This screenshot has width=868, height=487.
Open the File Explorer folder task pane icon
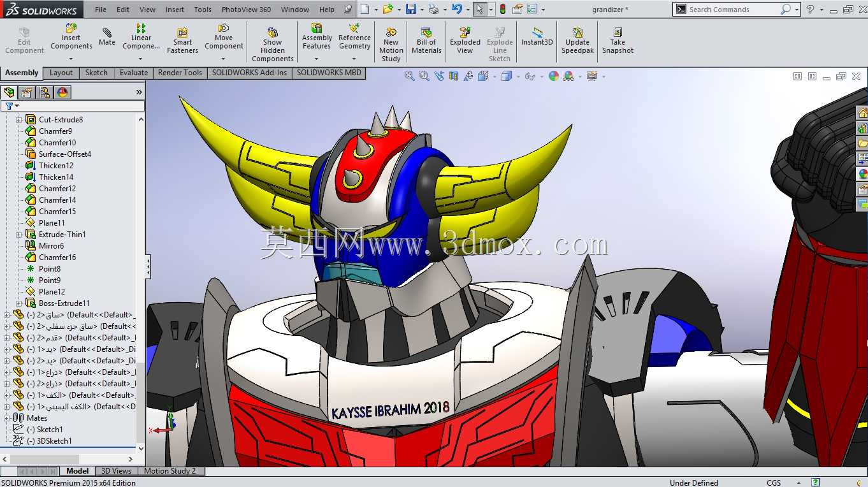[x=862, y=143]
